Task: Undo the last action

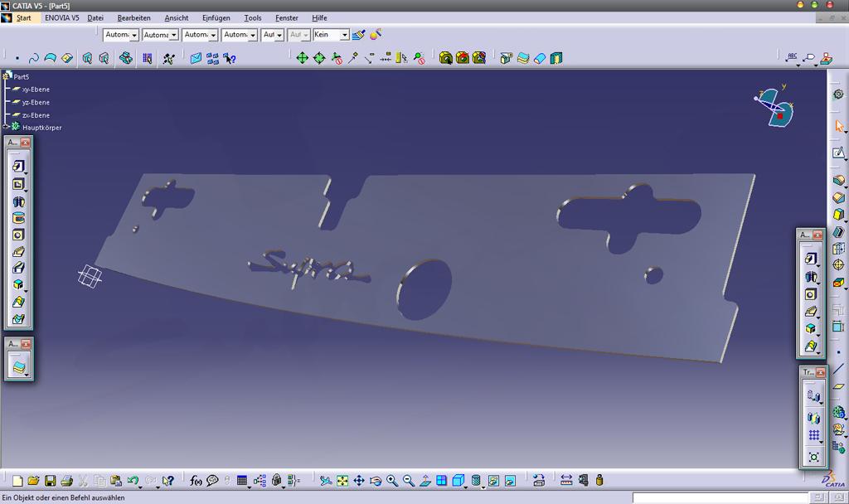Action: pyautogui.click(x=132, y=480)
